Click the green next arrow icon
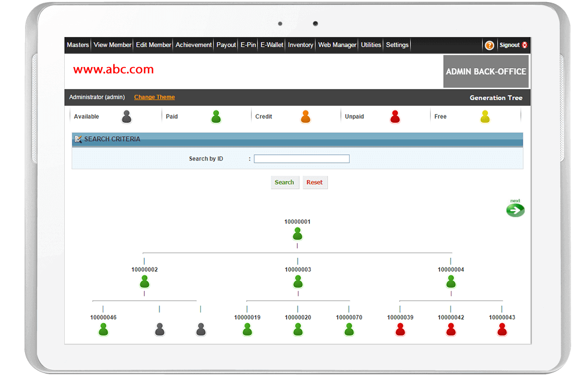Screen dimensions: 588x384 pos(515,210)
